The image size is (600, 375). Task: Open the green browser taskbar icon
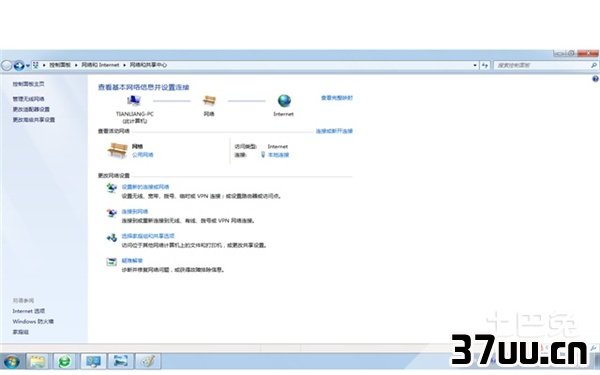point(64,361)
